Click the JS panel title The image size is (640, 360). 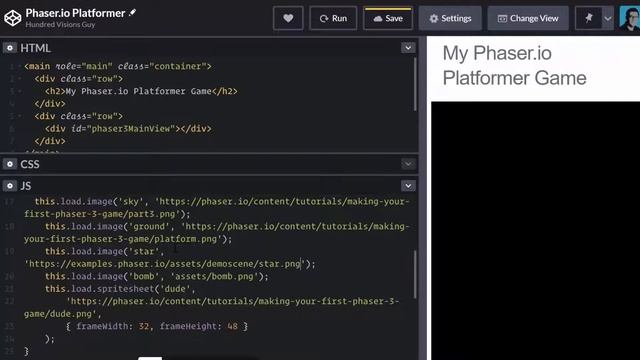[x=26, y=186]
